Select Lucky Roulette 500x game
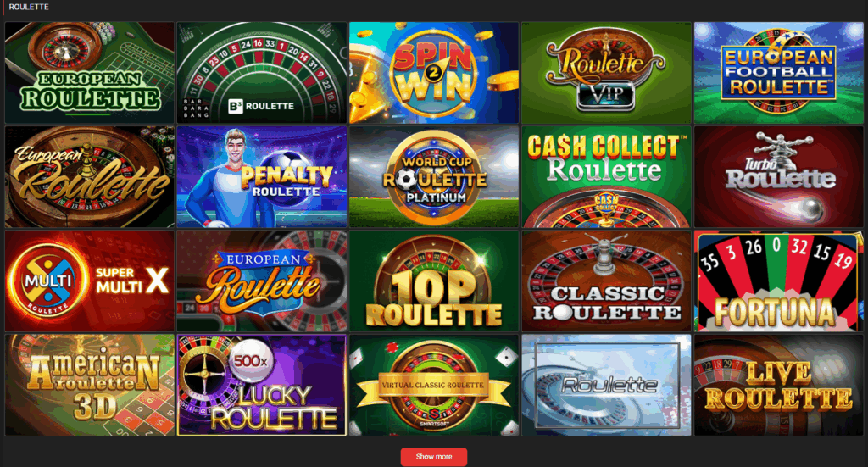This screenshot has height=467, width=868. coord(262,385)
